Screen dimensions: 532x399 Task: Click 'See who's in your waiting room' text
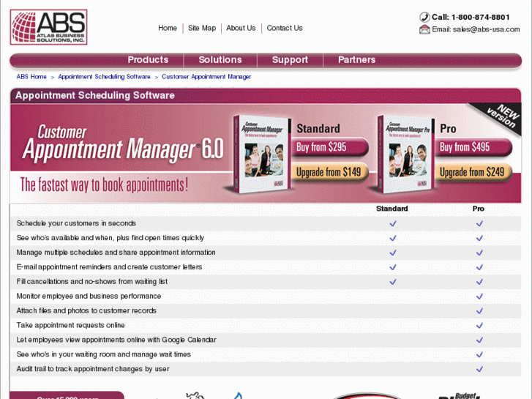(103, 354)
